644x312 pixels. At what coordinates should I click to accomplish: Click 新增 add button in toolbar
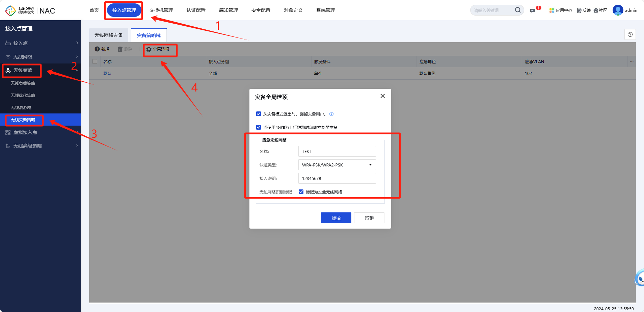[102, 49]
